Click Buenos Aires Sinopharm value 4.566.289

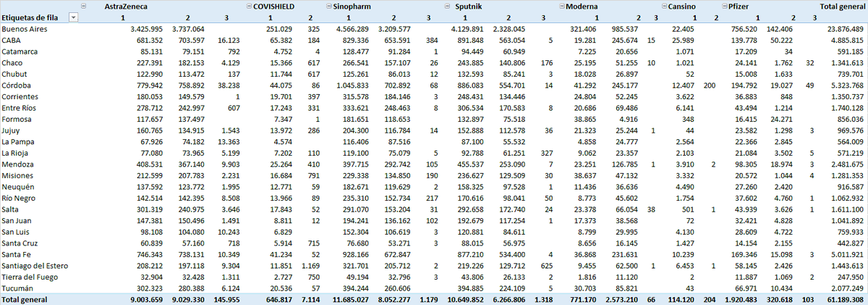[352, 28]
